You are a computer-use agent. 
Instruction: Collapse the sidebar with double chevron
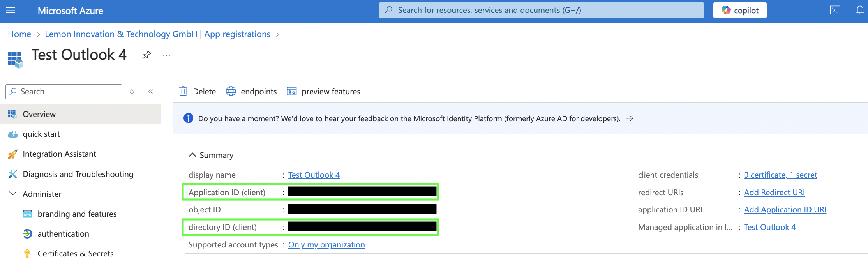click(150, 92)
